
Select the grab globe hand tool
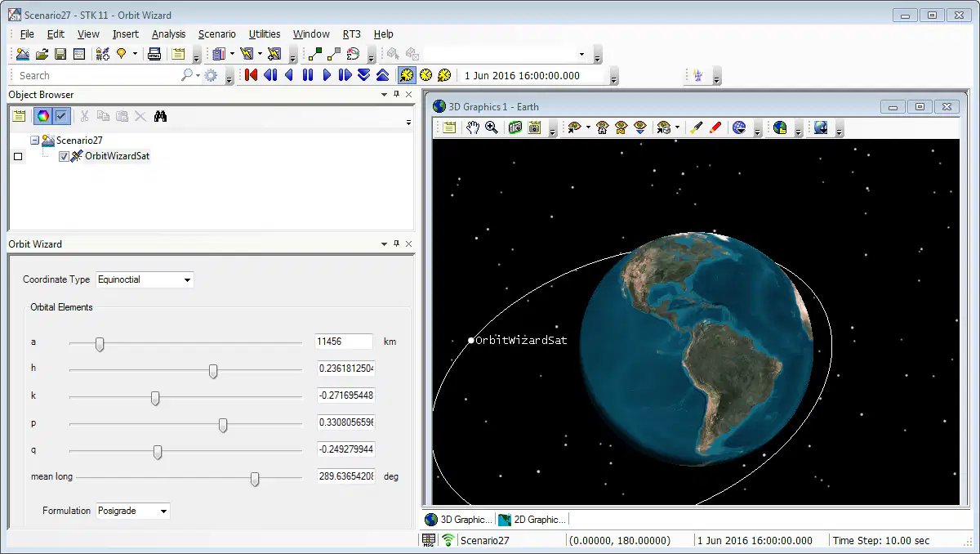coord(473,127)
